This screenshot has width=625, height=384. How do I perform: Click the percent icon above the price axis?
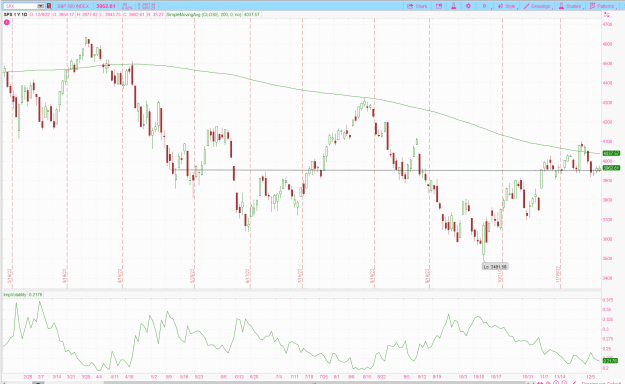pyautogui.click(x=607, y=15)
